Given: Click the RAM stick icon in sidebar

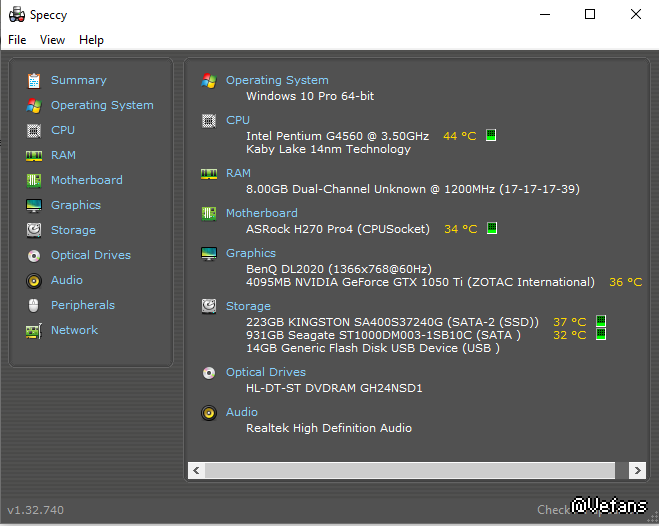Looking at the screenshot, I should coord(34,155).
